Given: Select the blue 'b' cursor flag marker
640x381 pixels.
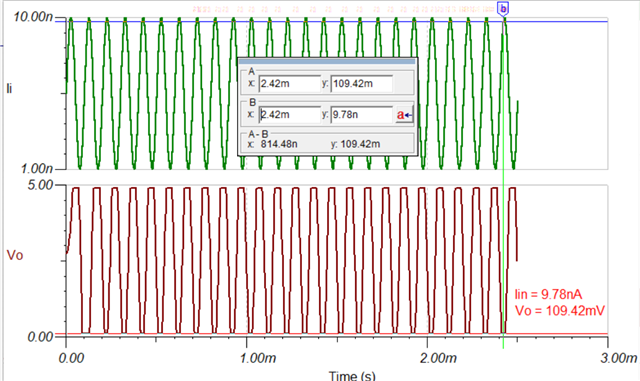Looking at the screenshot, I should tap(503, 9).
